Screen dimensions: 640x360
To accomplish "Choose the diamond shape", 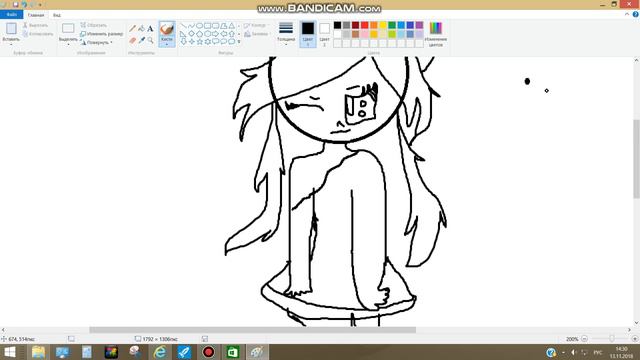I will point(191,34).
